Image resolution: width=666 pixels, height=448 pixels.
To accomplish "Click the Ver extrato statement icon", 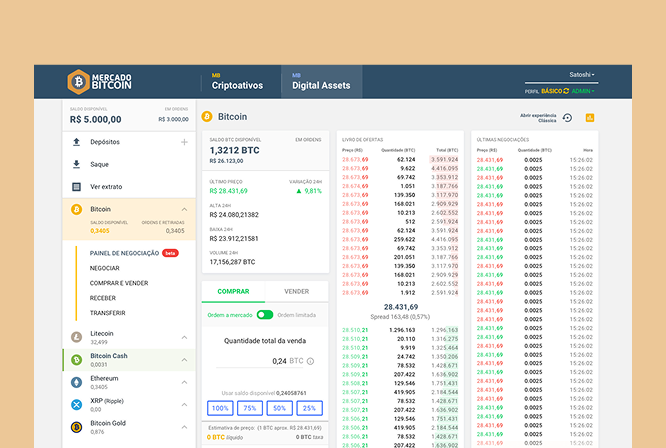I will click(x=76, y=186).
